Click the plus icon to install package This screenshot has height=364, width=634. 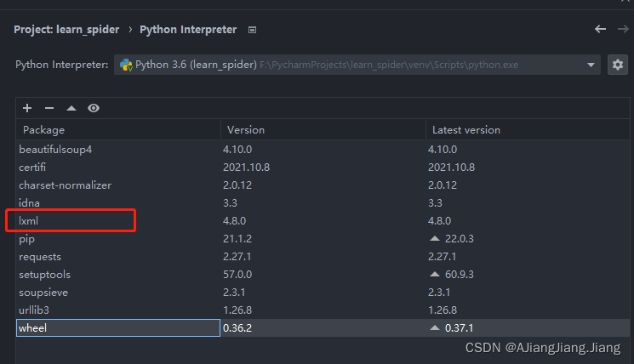click(27, 108)
